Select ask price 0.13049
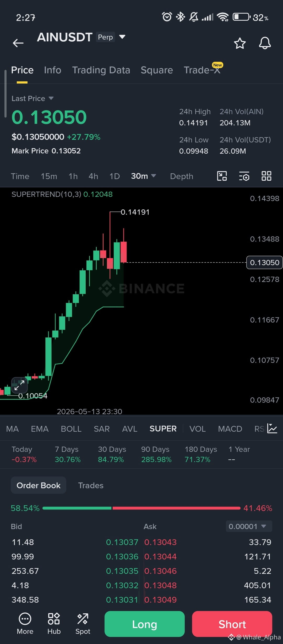This screenshot has height=644, width=283. pos(160,600)
